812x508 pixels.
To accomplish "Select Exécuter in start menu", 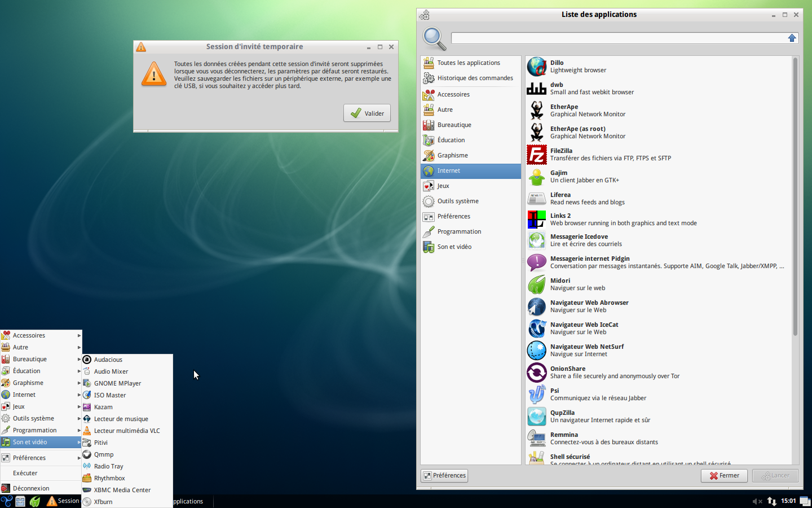I will pyautogui.click(x=41, y=473).
